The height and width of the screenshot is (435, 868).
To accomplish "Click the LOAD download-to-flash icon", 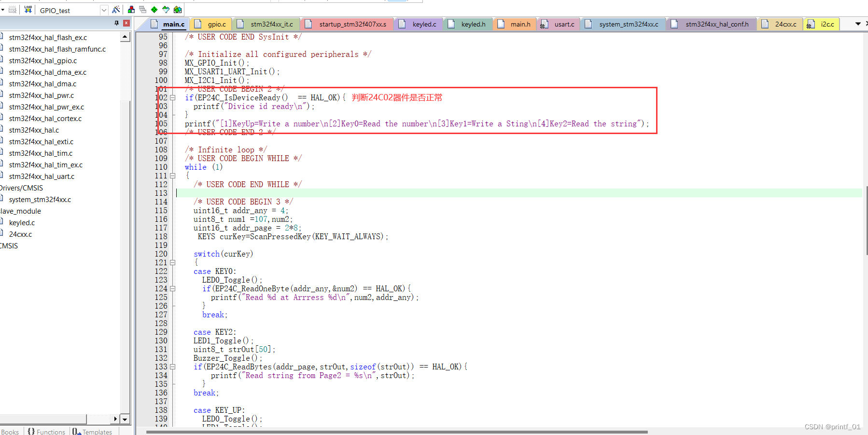I will 28,10.
